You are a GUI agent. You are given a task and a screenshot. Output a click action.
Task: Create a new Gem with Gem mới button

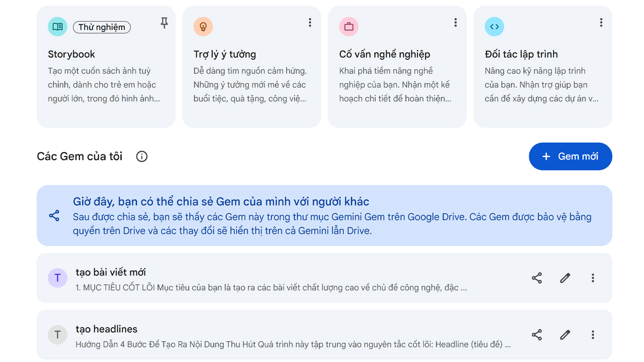[x=570, y=156]
